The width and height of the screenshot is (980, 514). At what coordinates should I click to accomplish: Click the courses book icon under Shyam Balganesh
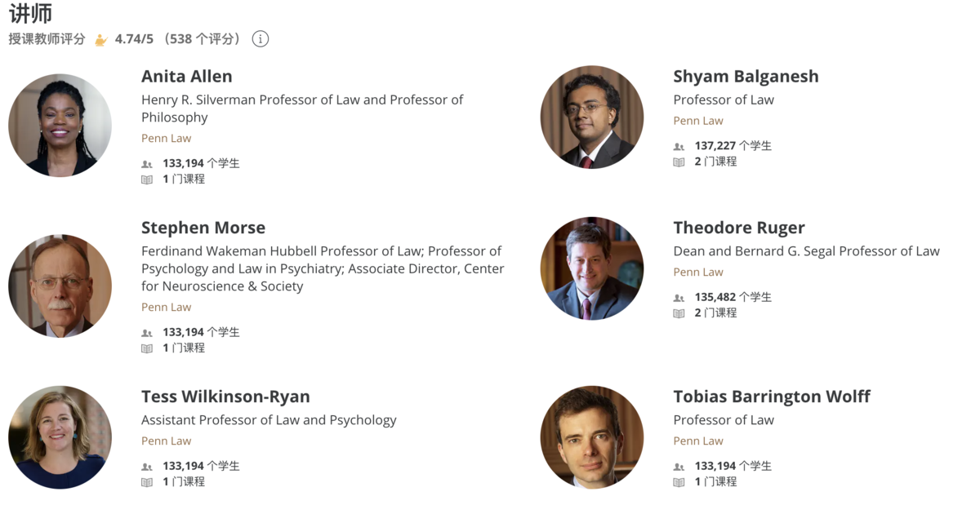click(679, 162)
